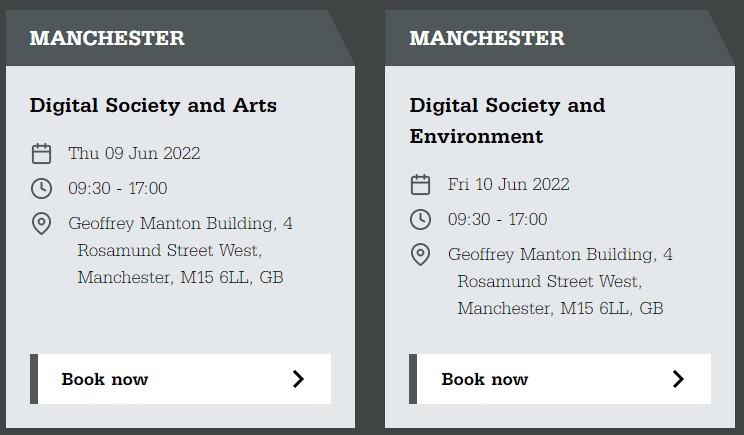Viewport: 744px width, 435px height.
Task: Select the MANCHESTER header of the Arts card
Action: (107, 38)
